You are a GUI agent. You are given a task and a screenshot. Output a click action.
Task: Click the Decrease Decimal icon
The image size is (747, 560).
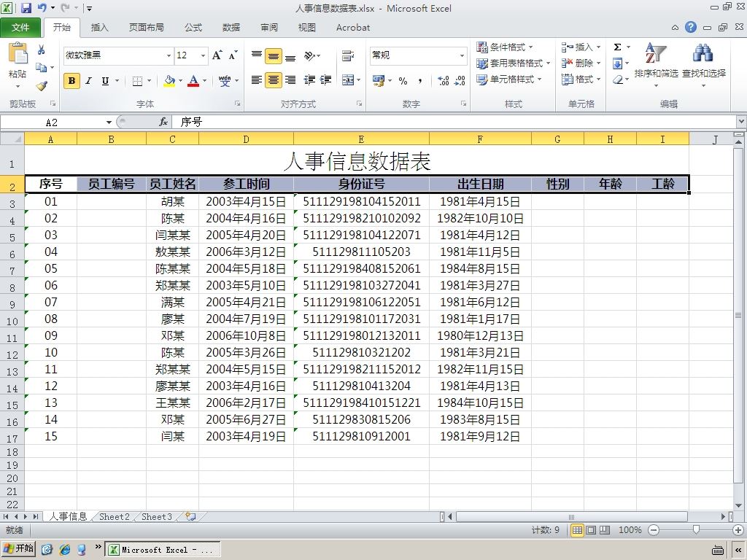click(460, 81)
